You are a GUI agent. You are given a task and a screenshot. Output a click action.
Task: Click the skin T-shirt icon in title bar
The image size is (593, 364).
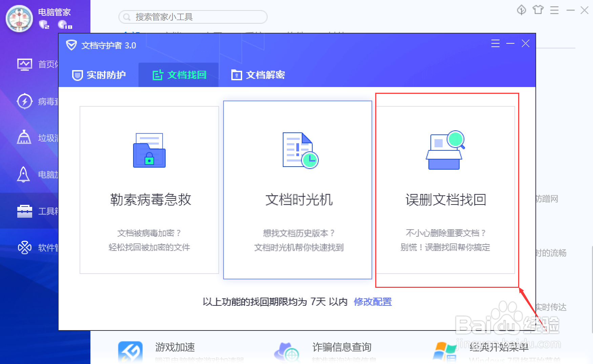coord(538,10)
